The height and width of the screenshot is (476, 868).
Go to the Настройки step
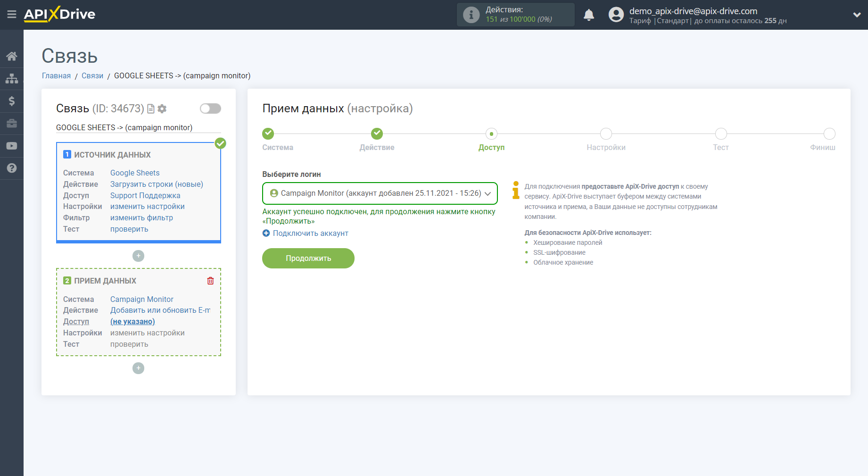[x=606, y=134]
